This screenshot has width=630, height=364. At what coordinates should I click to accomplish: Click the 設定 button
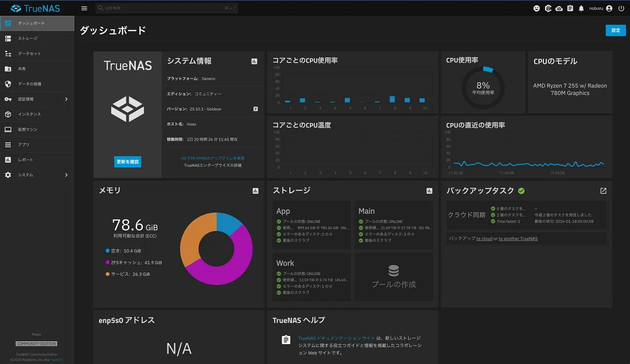615,30
